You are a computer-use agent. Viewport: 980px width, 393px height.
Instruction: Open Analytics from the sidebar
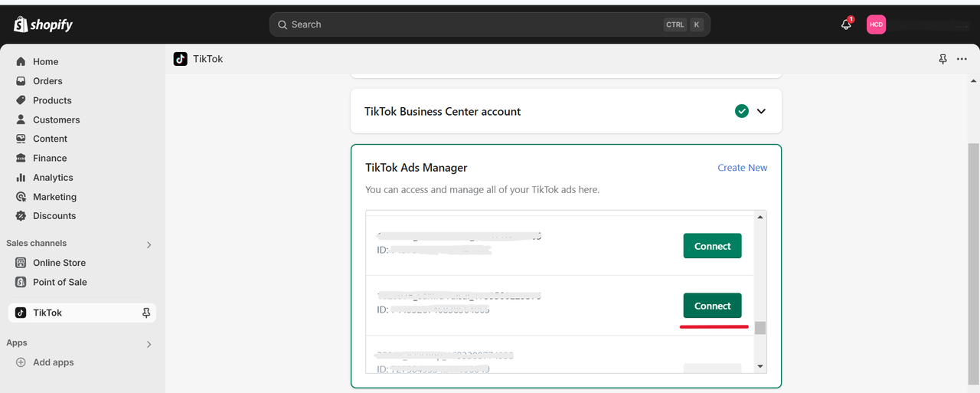point(53,178)
